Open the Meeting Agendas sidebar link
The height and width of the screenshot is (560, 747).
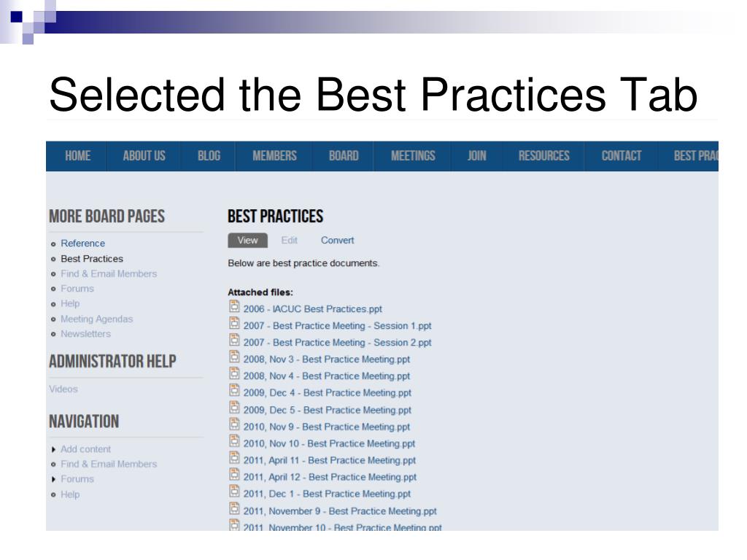click(97, 319)
